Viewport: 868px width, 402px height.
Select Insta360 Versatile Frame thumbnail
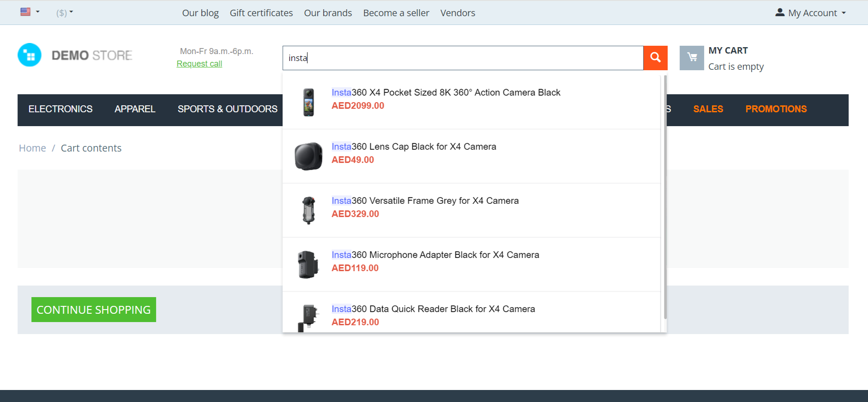308,210
